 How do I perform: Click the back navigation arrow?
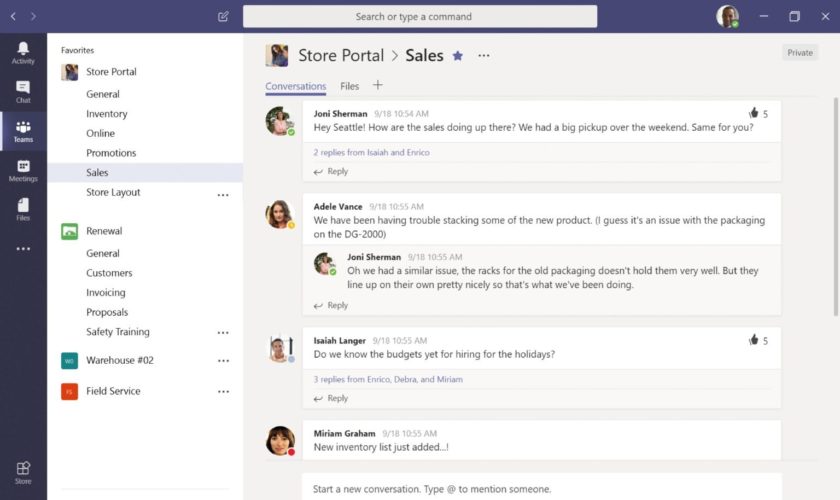tap(13, 17)
